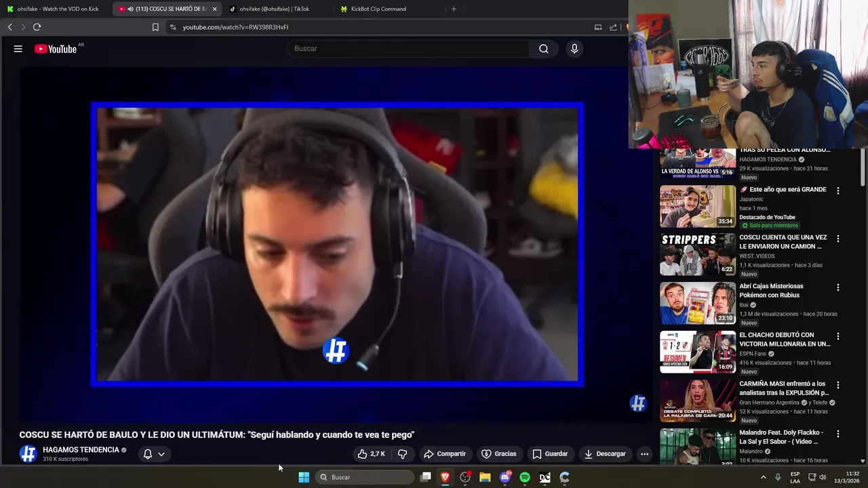Click the Gracias super thanks button
The height and width of the screenshot is (488, 868).
(499, 454)
